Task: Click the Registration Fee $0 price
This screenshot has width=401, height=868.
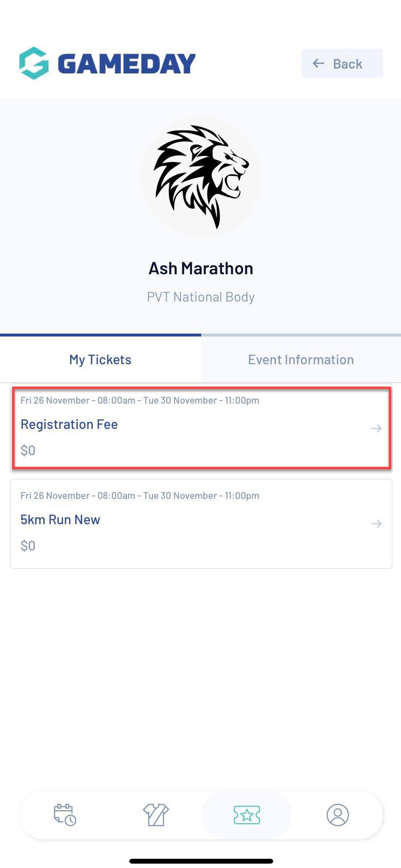Action: (28, 450)
